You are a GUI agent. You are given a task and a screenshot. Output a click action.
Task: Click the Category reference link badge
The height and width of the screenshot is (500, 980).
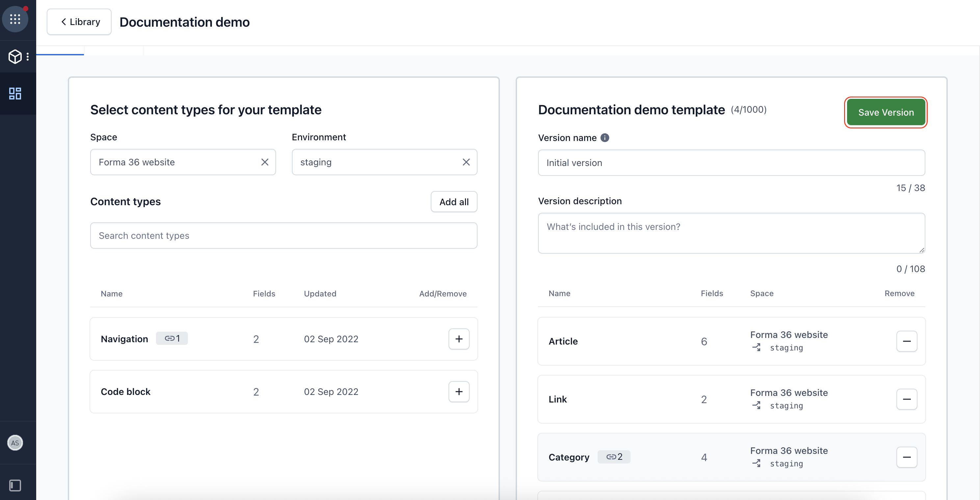coord(614,457)
